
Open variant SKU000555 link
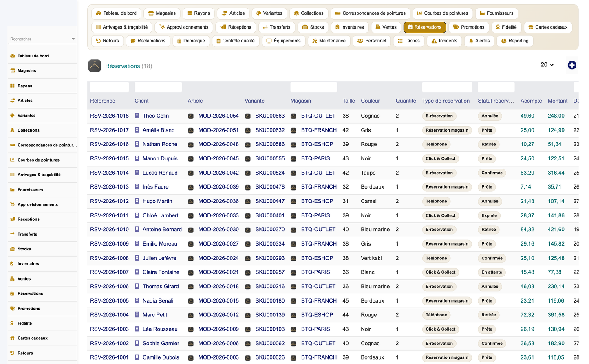coord(270,158)
